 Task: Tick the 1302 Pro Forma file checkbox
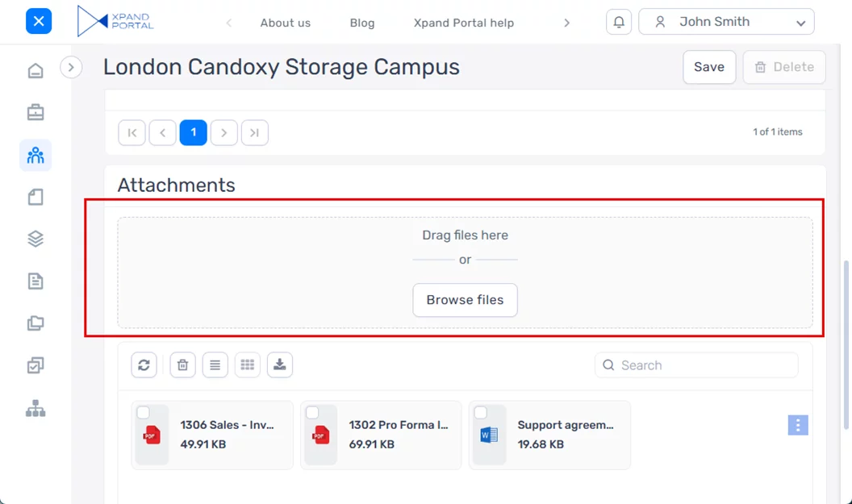tap(312, 413)
